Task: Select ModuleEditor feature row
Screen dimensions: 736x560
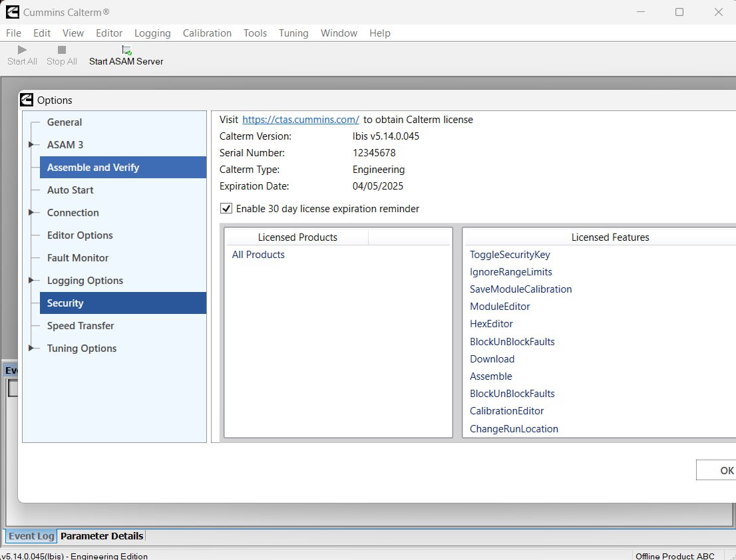Action: 499,307
